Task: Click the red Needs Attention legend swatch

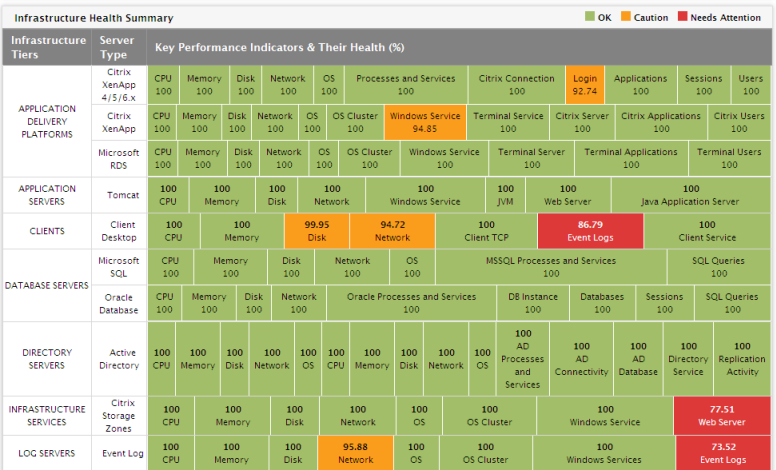Action: coord(682,16)
